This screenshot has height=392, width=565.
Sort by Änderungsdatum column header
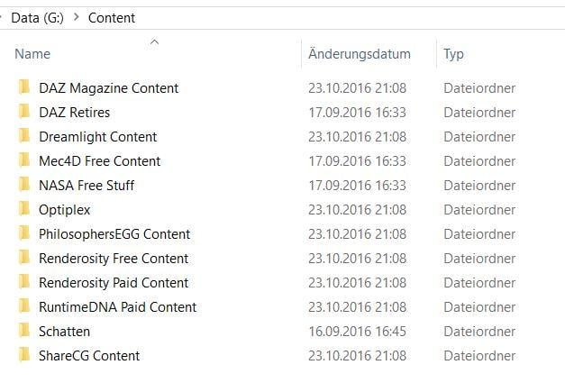tap(359, 54)
